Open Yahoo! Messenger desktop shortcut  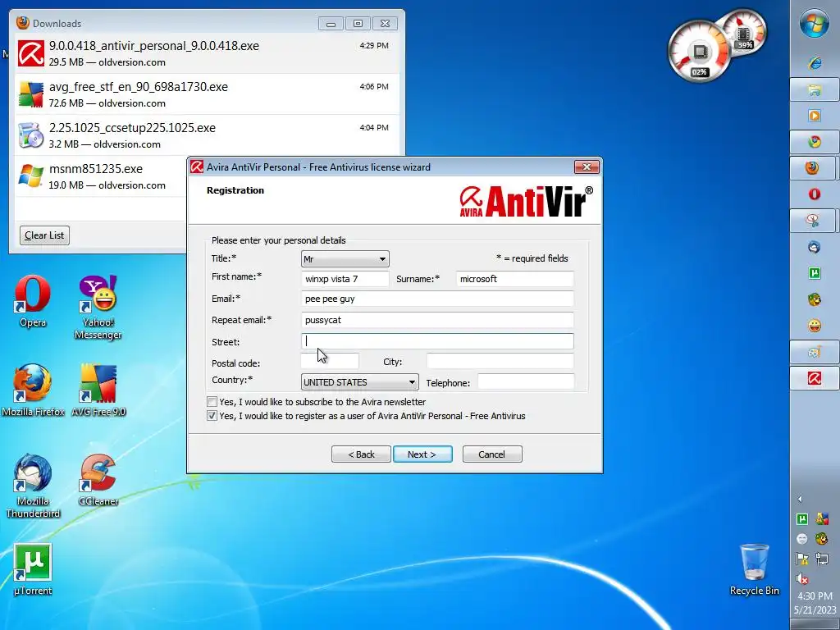(x=98, y=307)
